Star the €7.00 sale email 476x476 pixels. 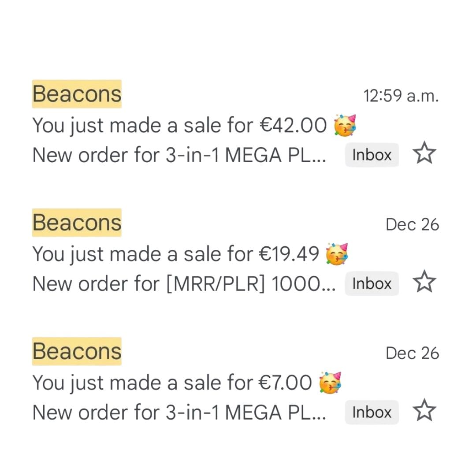(424, 411)
